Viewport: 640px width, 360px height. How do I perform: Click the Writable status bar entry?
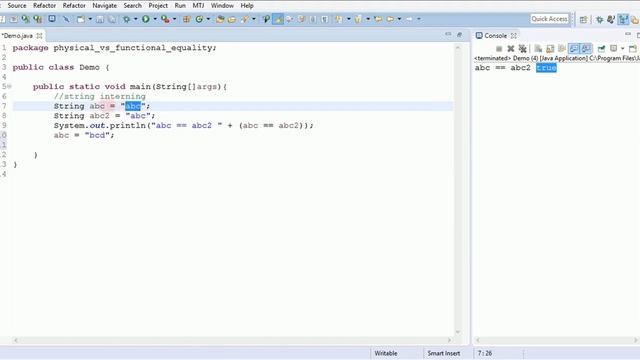(x=386, y=353)
